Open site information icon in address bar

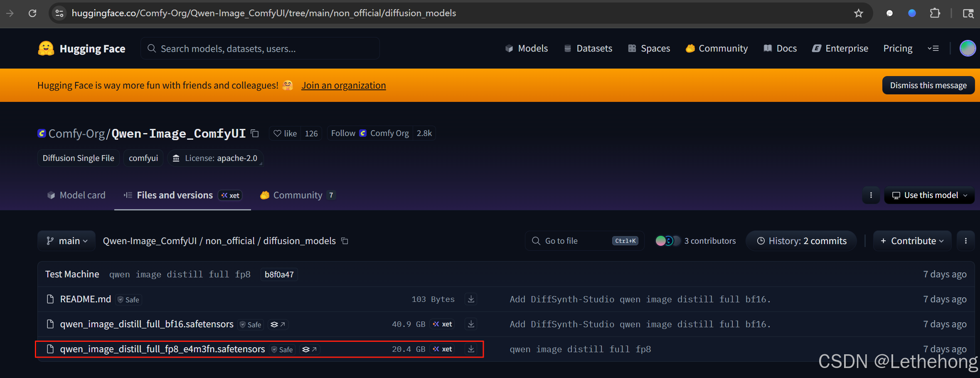click(59, 13)
